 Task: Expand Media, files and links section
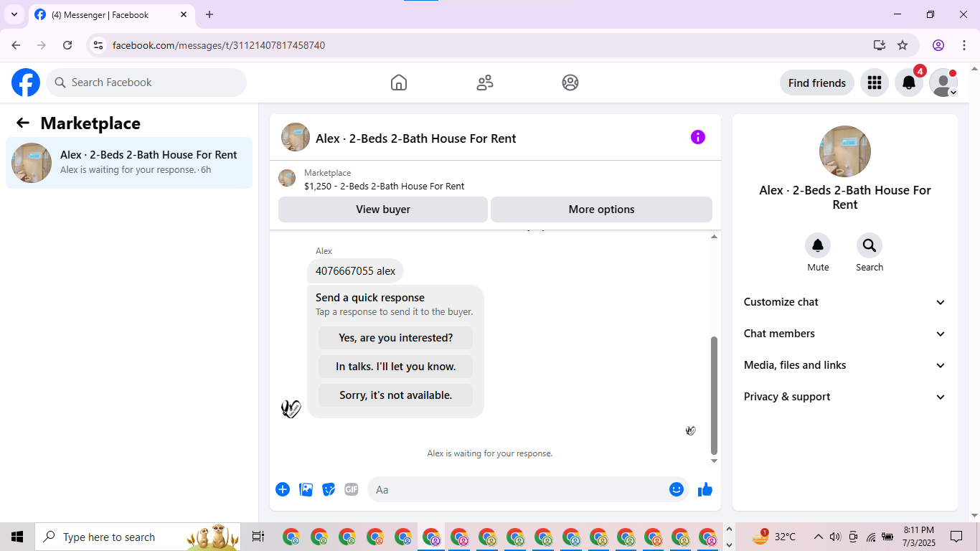(x=845, y=365)
